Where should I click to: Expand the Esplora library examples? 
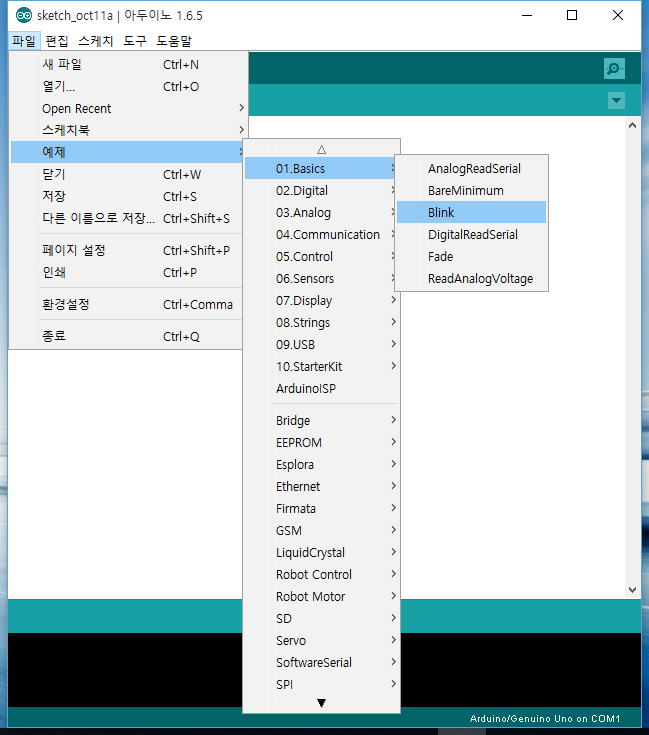[x=321, y=465]
